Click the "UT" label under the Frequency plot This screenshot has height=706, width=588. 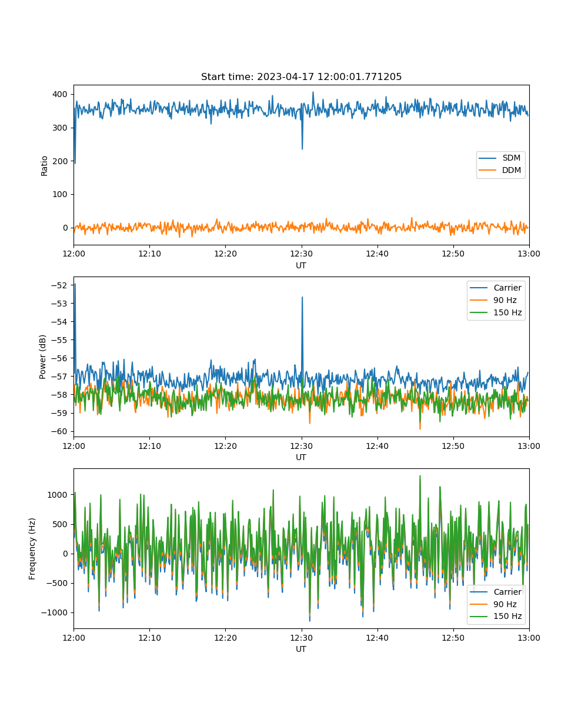(x=301, y=649)
